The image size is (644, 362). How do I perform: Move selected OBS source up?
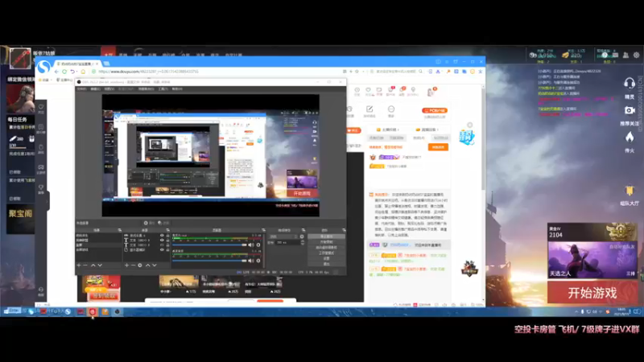pyautogui.click(x=147, y=265)
